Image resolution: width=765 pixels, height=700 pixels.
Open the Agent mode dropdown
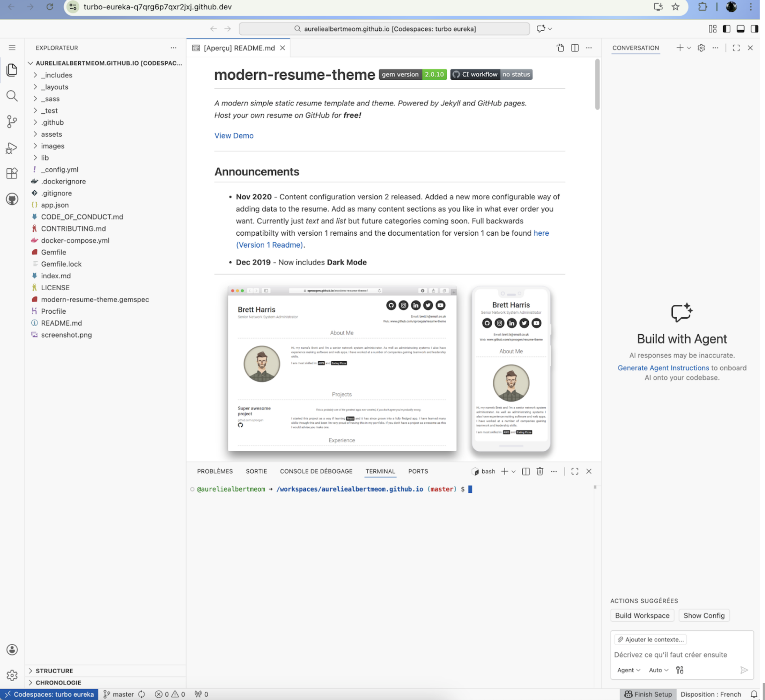[628, 670]
